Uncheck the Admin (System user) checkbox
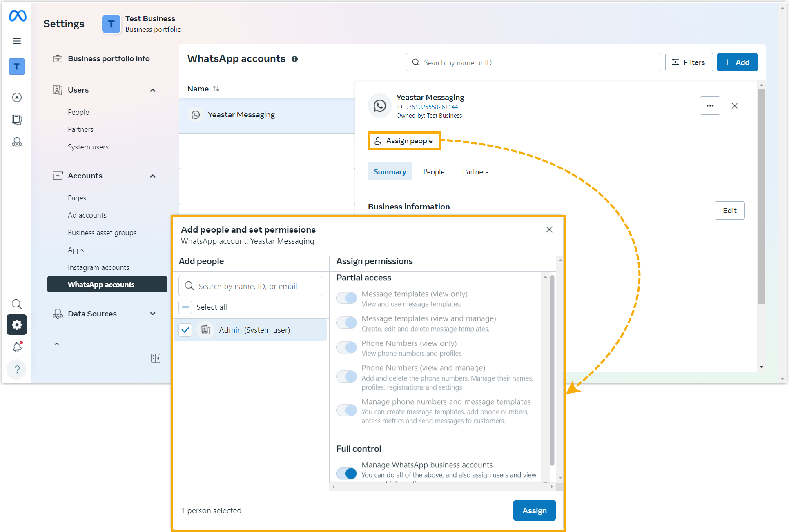This screenshot has height=532, width=789. click(185, 330)
